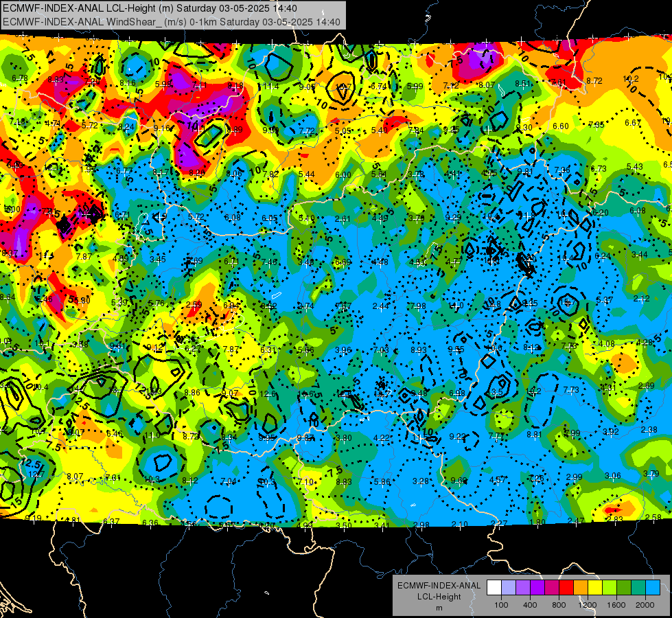Click the grid value 5.44
This screenshot has height=618, width=672.
[306, 174]
